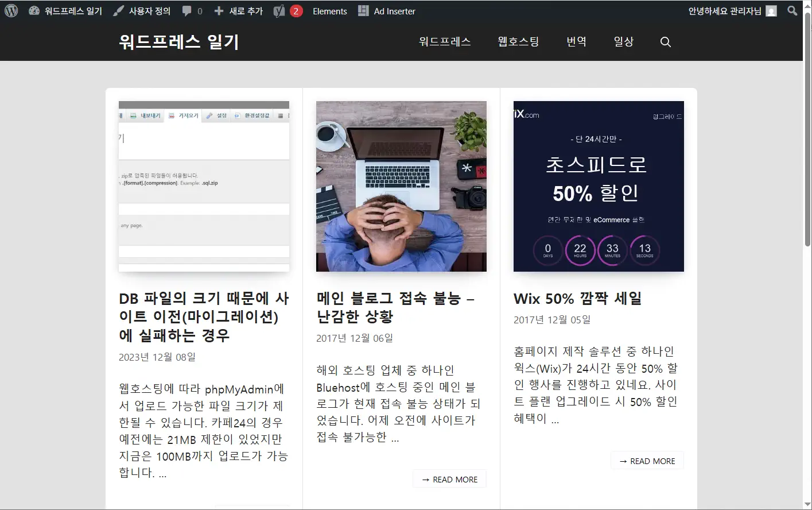Click READ MORE for 메인 블로그 post
The width and height of the screenshot is (812, 510).
tap(449, 479)
